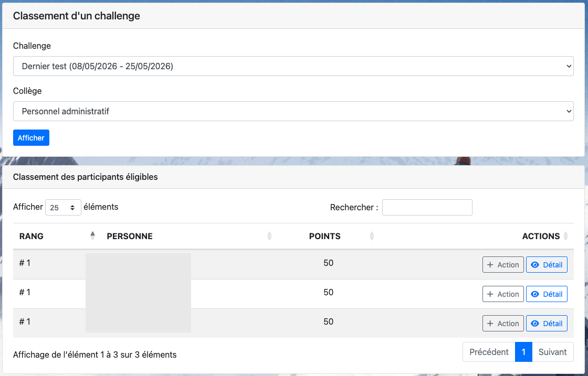Click 'Classement des participants éligibles' heading
The width and height of the screenshot is (588, 376).
pyautogui.click(x=86, y=177)
